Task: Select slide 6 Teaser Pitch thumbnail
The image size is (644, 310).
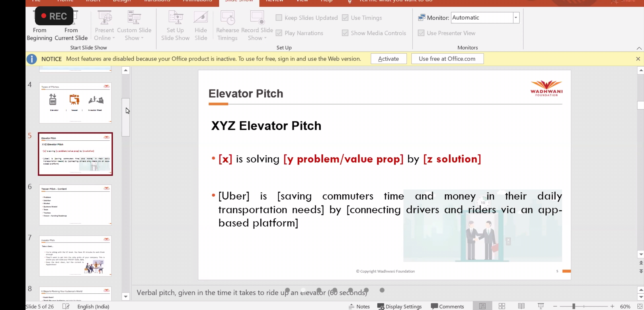Action: 75,205
